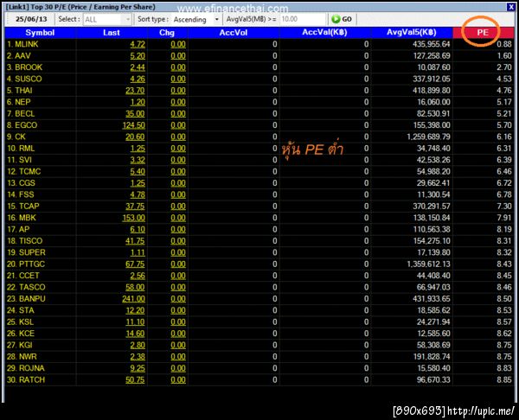This screenshot has width=519, height=420.
Task: Sort by the Last column header
Action: click(112, 33)
